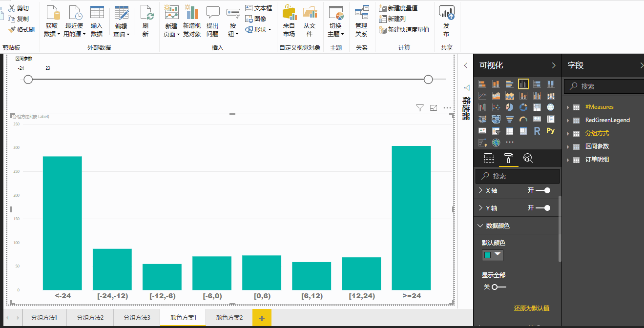Open the Analytics magnifier tab
This screenshot has width=644, height=328.
(x=528, y=158)
